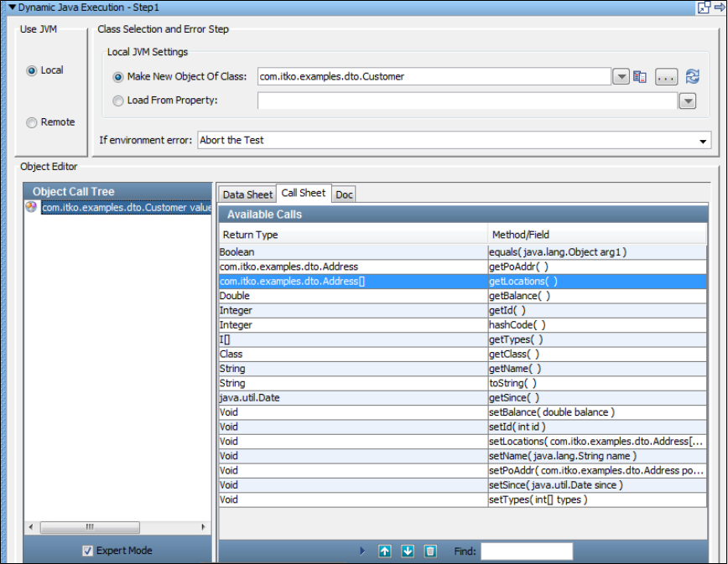Image resolution: width=728 pixels, height=564 pixels.
Task: Click the ellipsis browse button
Action: [666, 77]
